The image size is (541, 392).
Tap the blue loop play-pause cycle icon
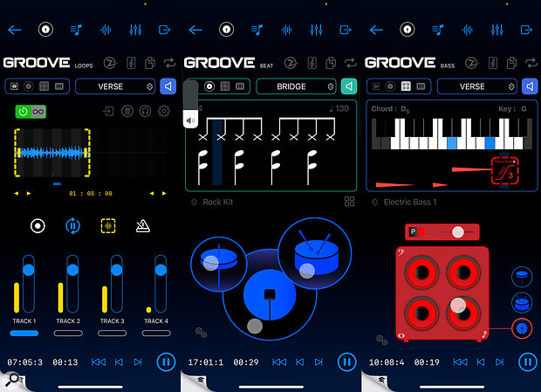point(72,226)
